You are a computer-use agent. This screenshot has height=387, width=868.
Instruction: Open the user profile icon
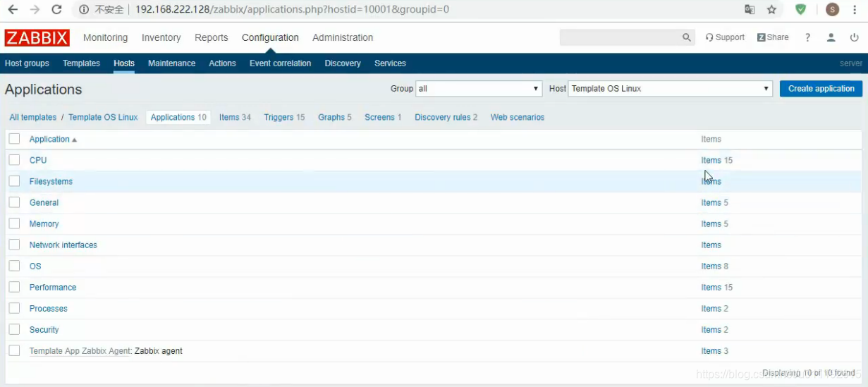(x=831, y=38)
